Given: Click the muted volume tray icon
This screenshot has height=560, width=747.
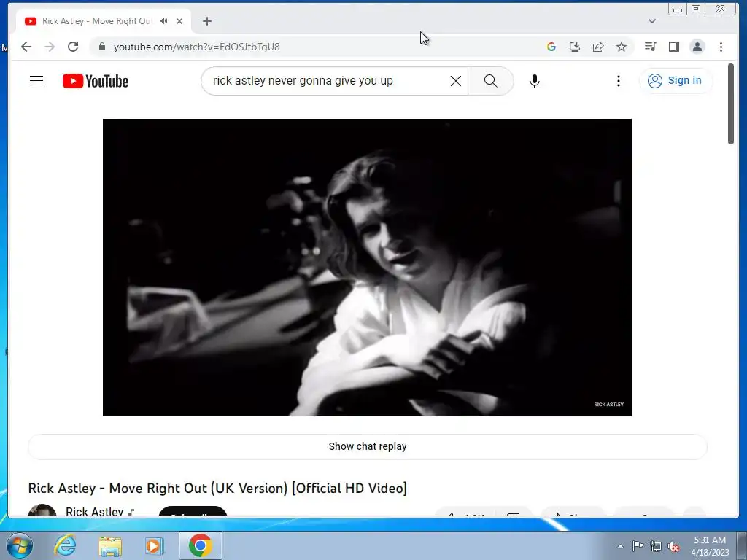Looking at the screenshot, I should tap(673, 546).
